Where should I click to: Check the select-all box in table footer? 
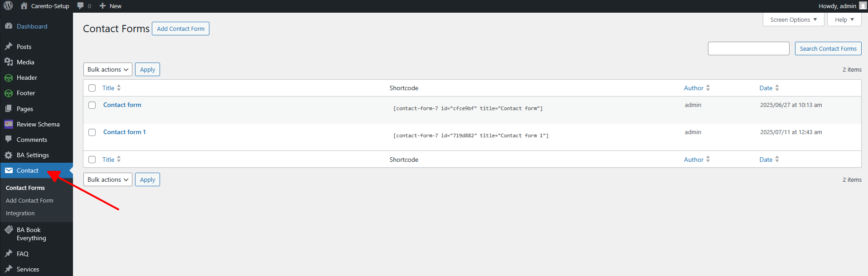pyautogui.click(x=92, y=160)
